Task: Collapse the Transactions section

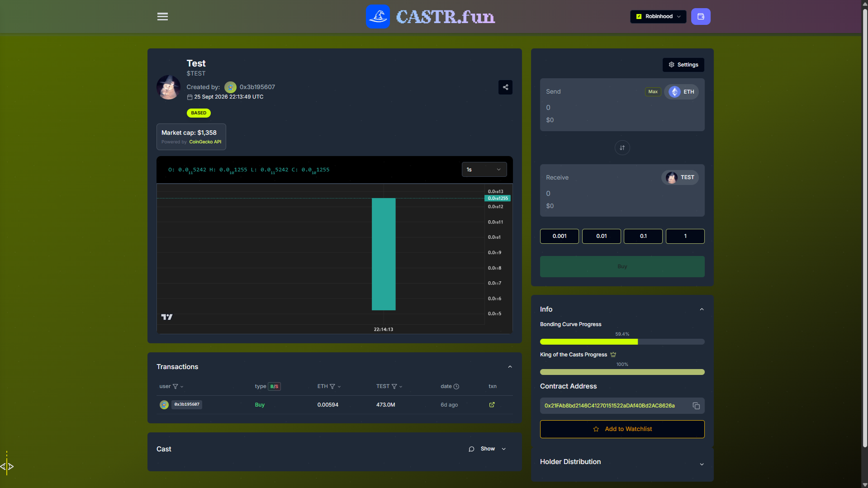Action: [x=510, y=367]
